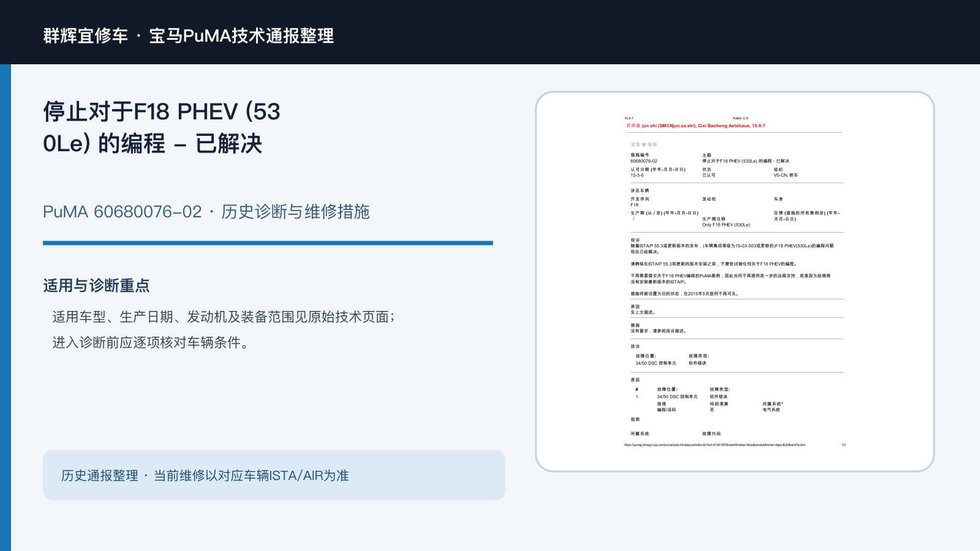Click the first 投诉 paragraph about ISTA/P 55.3
980x551 pixels.
click(x=732, y=249)
